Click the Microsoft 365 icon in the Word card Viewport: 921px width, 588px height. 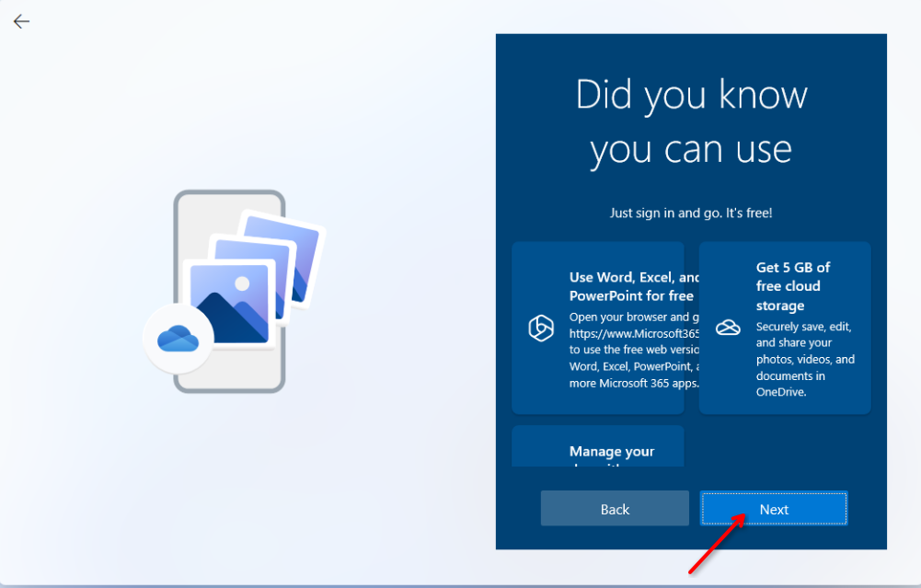coord(540,329)
